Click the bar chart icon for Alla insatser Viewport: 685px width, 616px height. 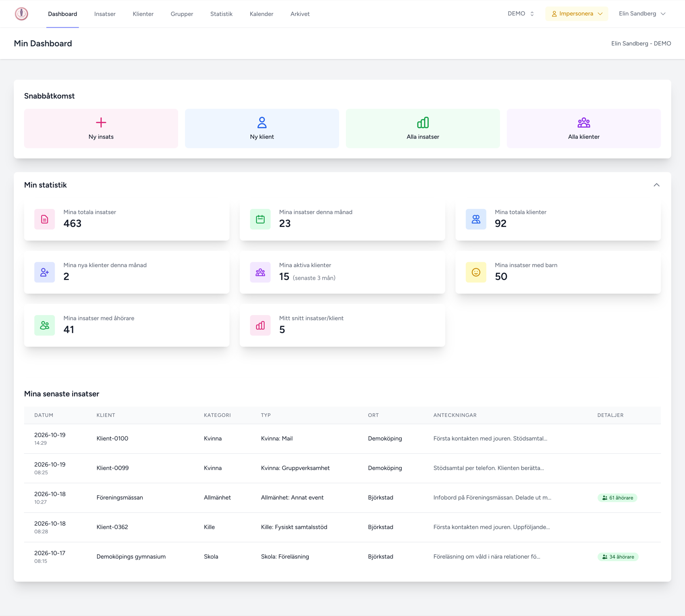pos(423,122)
